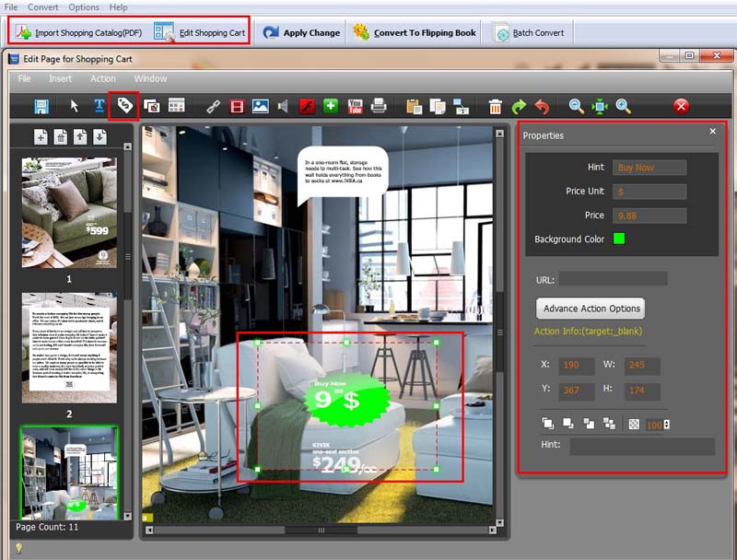
Task: Delete selected object with trash icon
Action: tap(495, 107)
